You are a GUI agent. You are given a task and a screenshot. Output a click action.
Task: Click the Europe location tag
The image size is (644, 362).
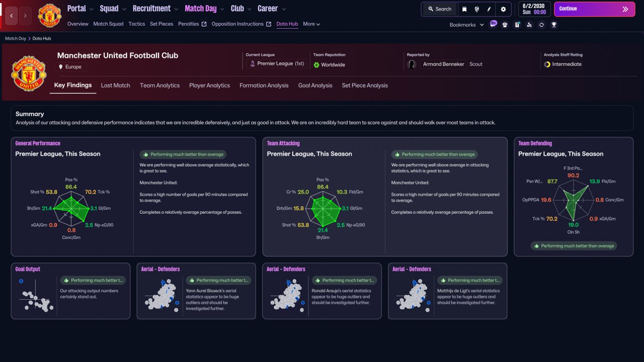point(70,67)
